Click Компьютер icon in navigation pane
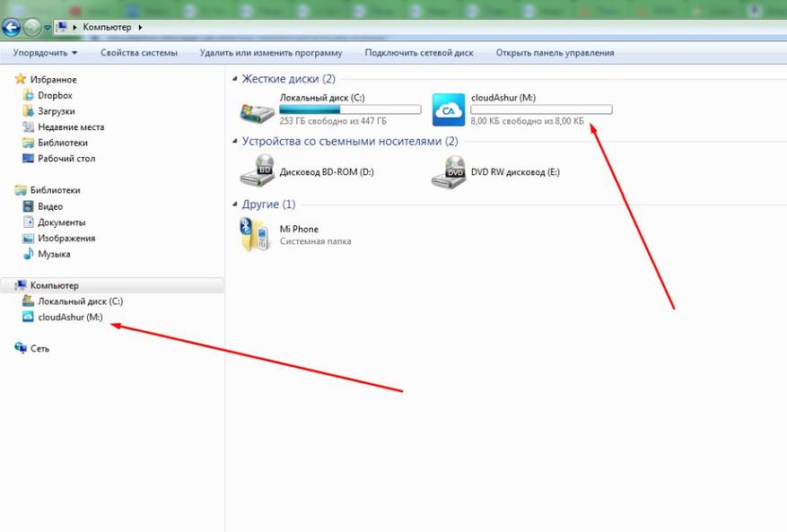The height and width of the screenshot is (532, 787). pos(21,285)
